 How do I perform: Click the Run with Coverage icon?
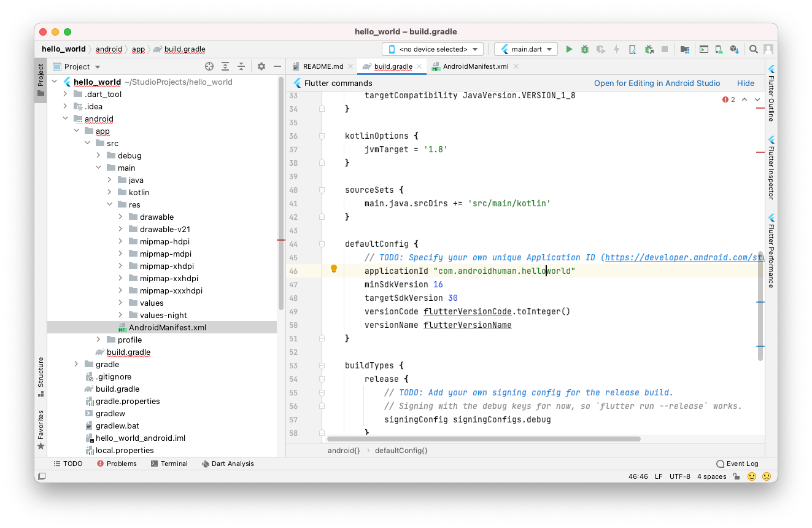coord(601,49)
